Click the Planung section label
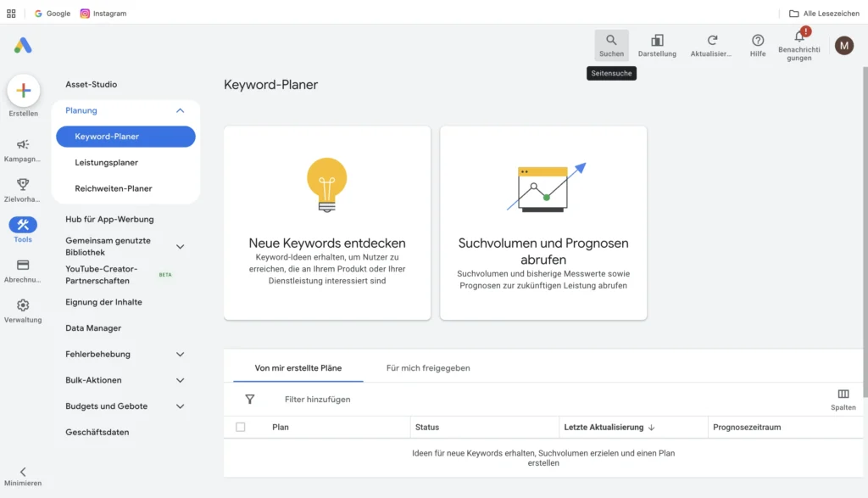868x498 pixels. (x=81, y=110)
